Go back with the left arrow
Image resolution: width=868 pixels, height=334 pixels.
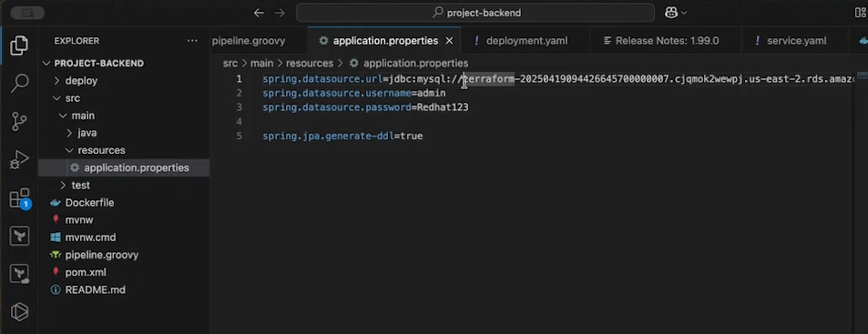(x=259, y=13)
